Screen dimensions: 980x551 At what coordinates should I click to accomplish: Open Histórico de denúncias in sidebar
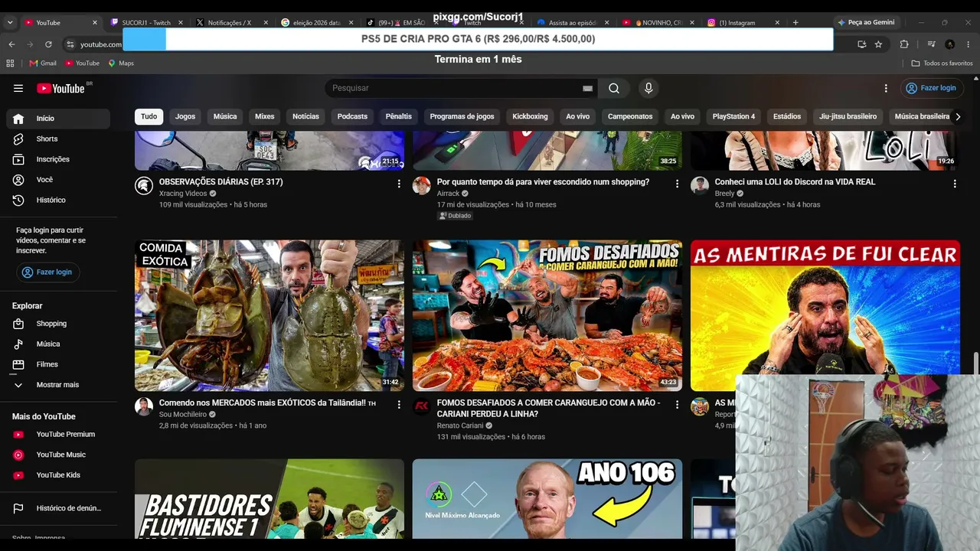tap(58, 508)
